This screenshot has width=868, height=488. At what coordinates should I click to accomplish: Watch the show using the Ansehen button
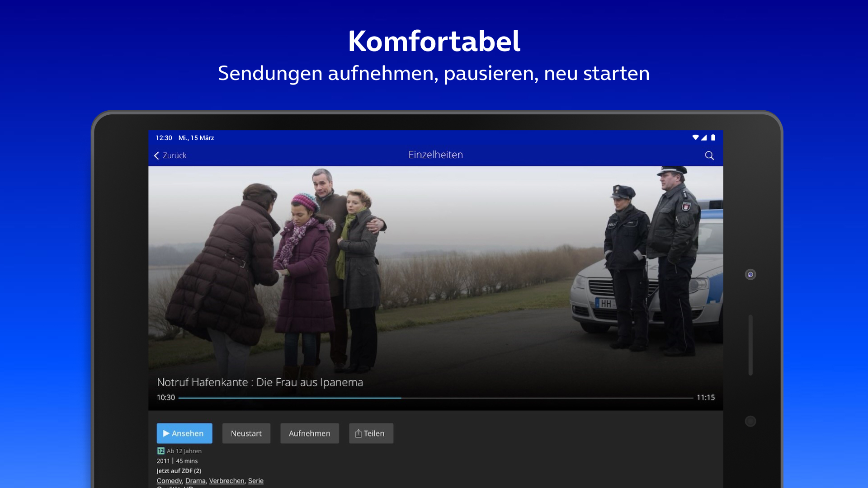pos(184,433)
